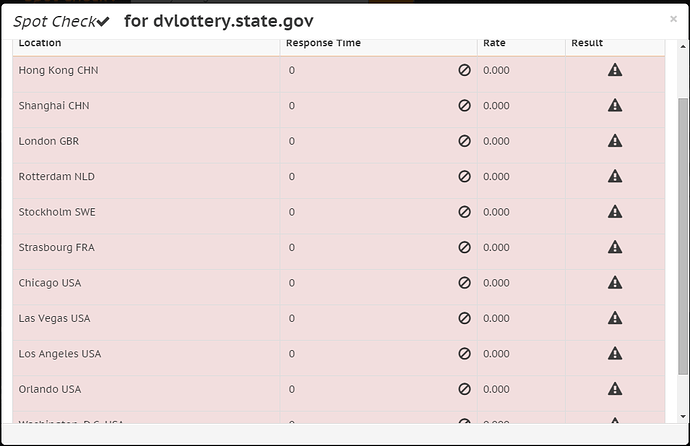Screen dimensions: 690x446
Task: Click the blocked icon in Las Vegas USA row
Action: click(x=464, y=318)
